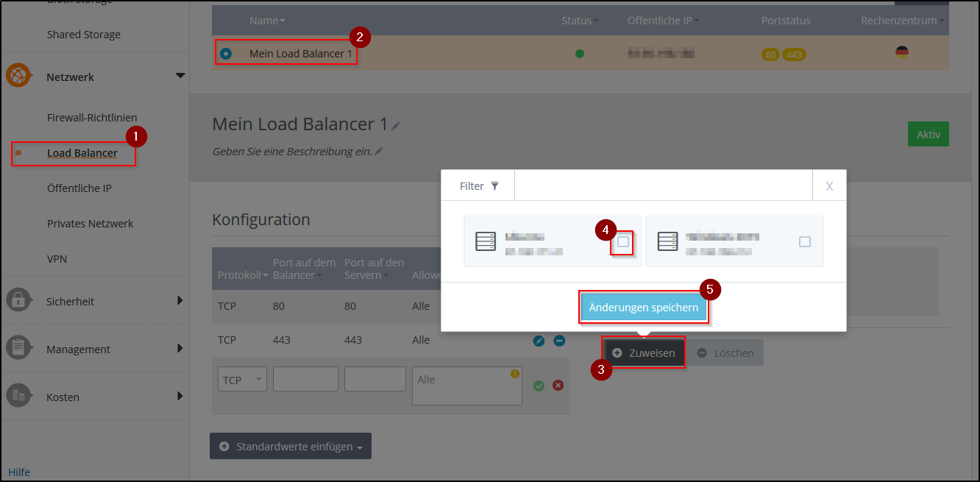Click the Zuweisen button
The image size is (980, 482).
coord(644,353)
